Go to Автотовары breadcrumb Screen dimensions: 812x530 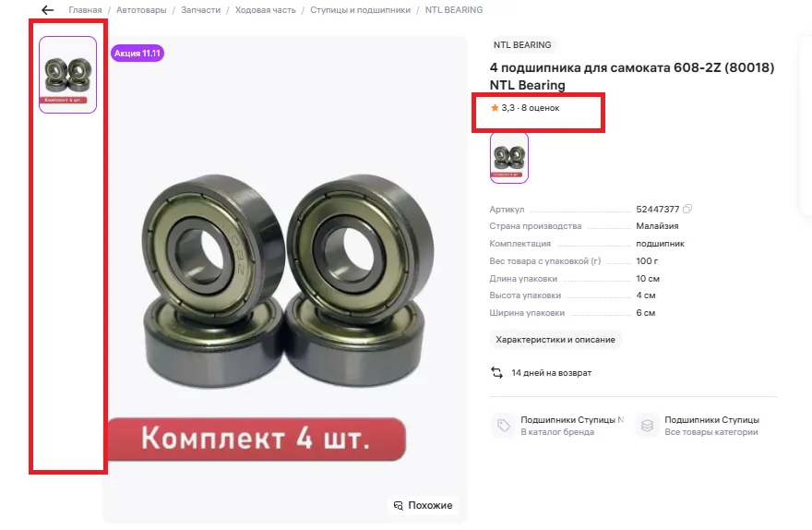click(141, 10)
